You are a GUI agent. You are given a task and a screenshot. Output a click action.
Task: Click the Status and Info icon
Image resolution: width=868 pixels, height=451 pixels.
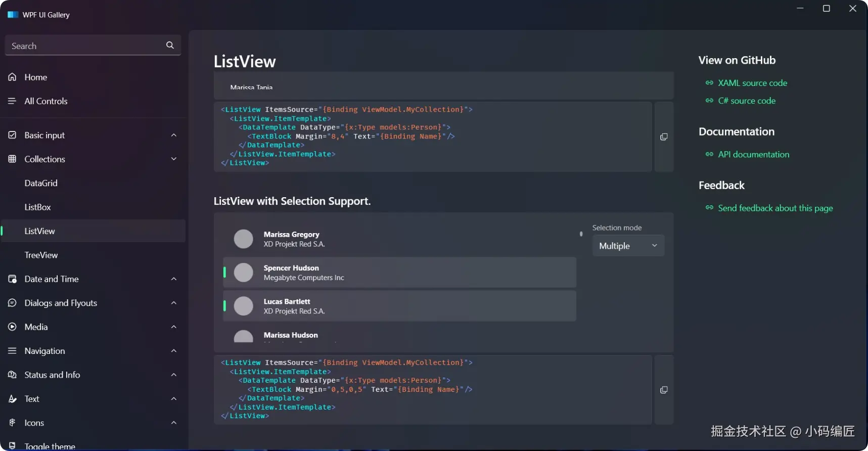coord(12,375)
